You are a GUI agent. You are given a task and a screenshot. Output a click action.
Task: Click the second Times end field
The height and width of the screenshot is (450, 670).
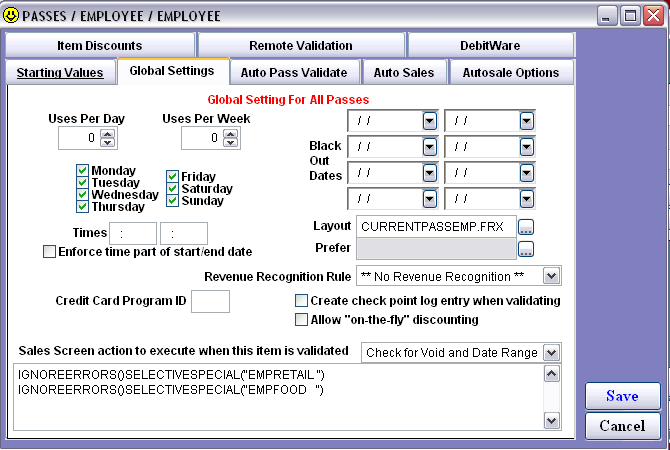(184, 233)
